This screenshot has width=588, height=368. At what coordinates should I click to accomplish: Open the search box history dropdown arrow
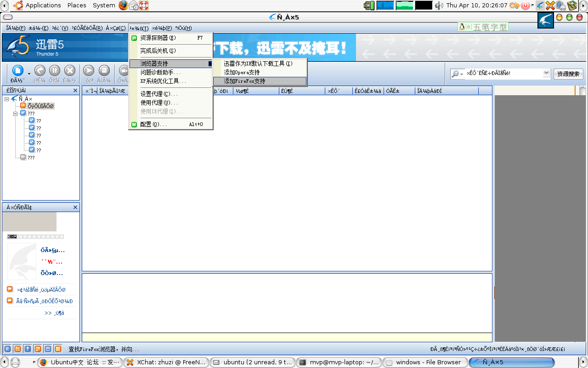(x=546, y=73)
